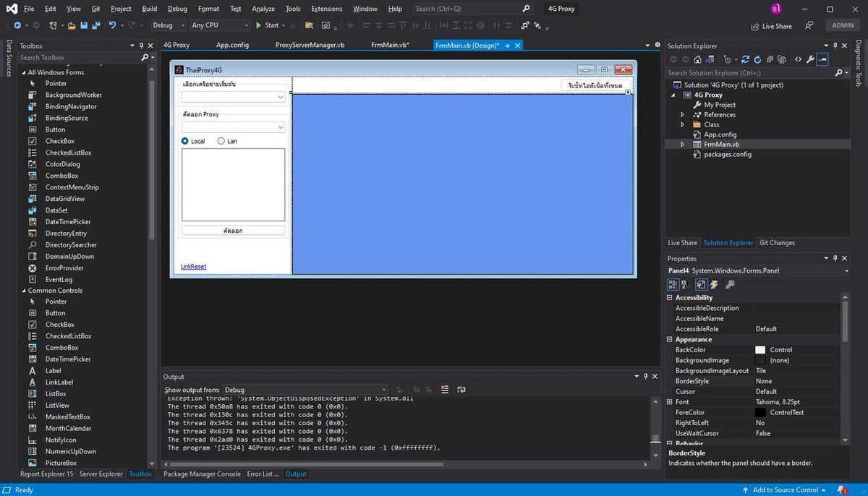Click the wide button below the form's listbox

click(x=233, y=231)
